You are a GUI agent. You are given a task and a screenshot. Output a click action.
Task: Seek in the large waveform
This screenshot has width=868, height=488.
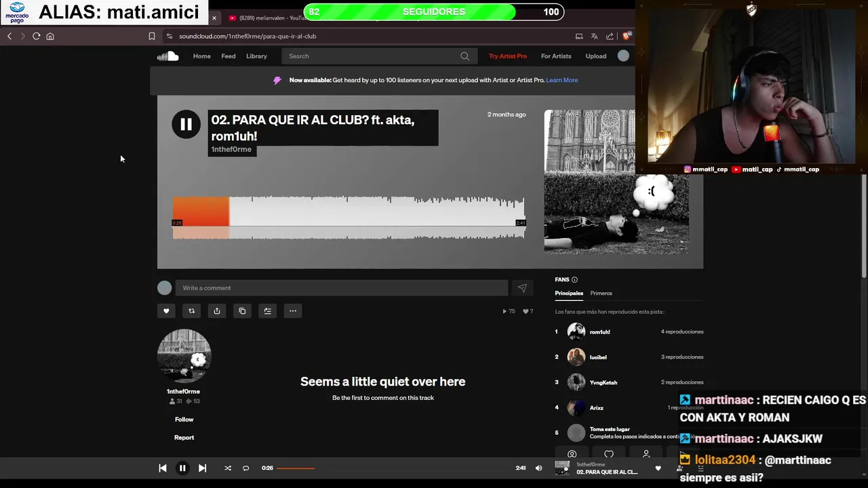pos(349,217)
